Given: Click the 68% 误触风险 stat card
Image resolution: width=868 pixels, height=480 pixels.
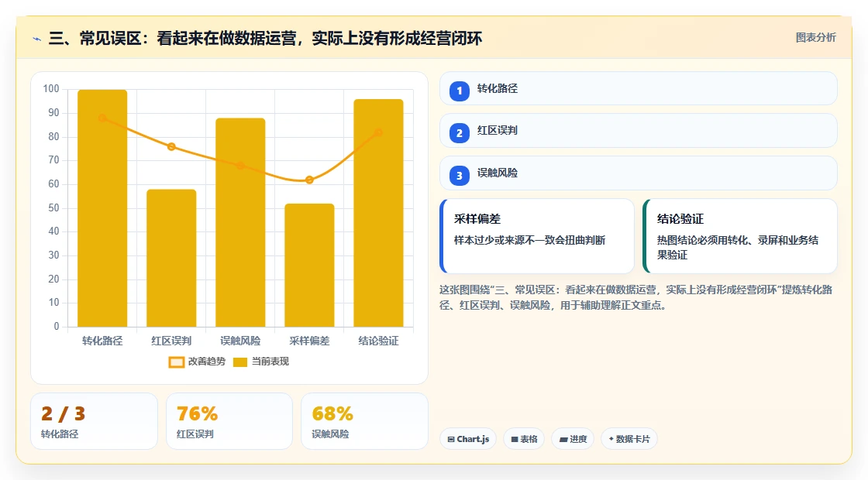Looking at the screenshot, I should click(364, 421).
